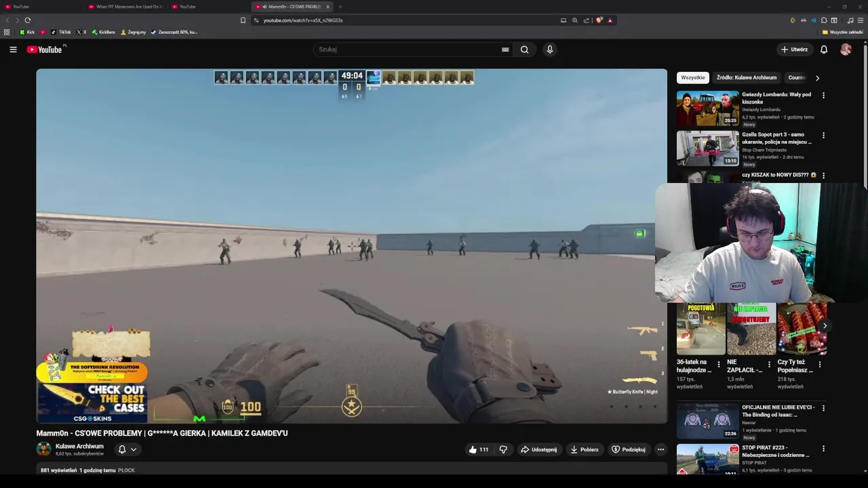Open options for czy KISZAK to NOWY DIS video
This screenshot has height=488, width=868.
click(823, 176)
